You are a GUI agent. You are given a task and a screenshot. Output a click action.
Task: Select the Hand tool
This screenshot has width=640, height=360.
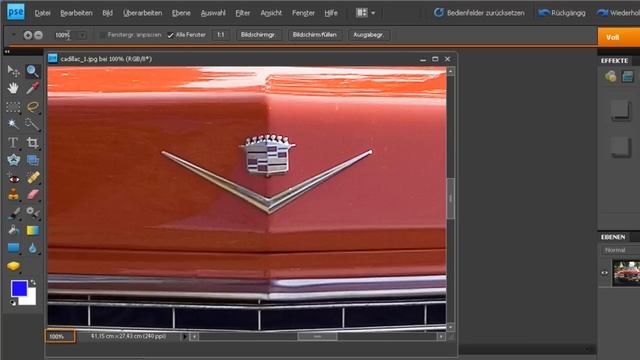click(13, 88)
